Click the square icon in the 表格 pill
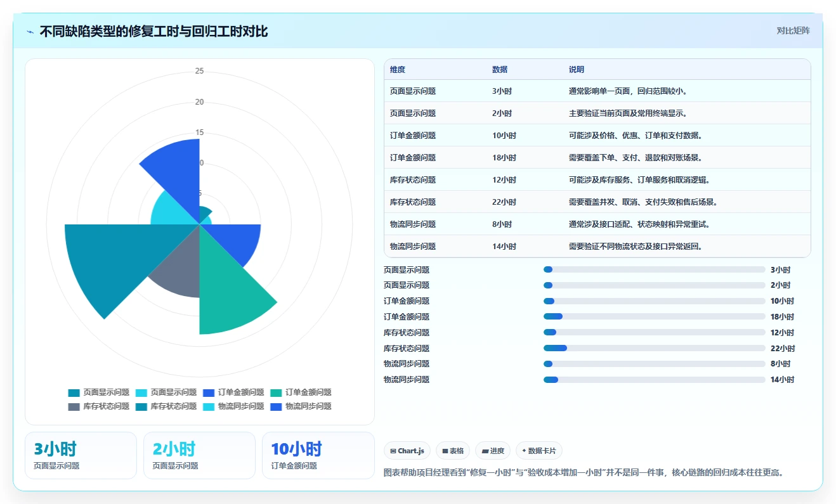The image size is (836, 504). (x=445, y=451)
